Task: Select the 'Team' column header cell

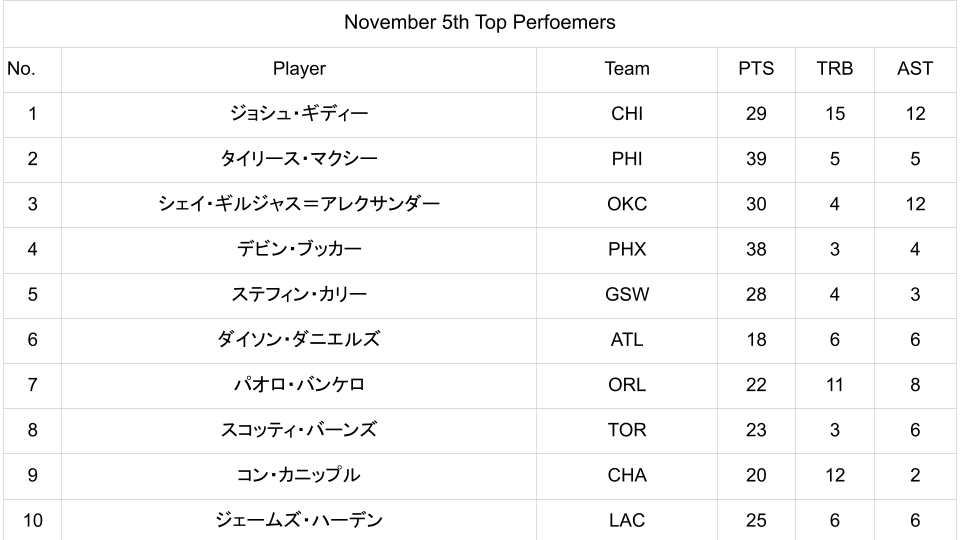Action: tap(627, 69)
